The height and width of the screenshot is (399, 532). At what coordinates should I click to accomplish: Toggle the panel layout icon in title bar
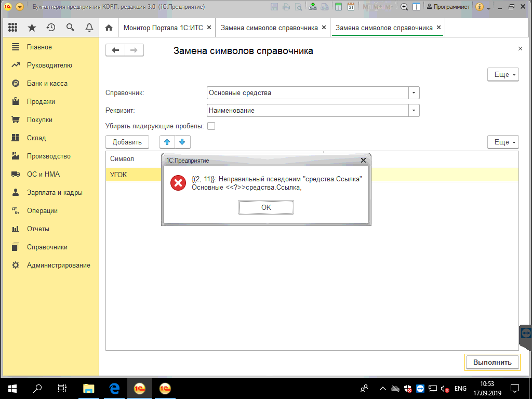click(416, 7)
